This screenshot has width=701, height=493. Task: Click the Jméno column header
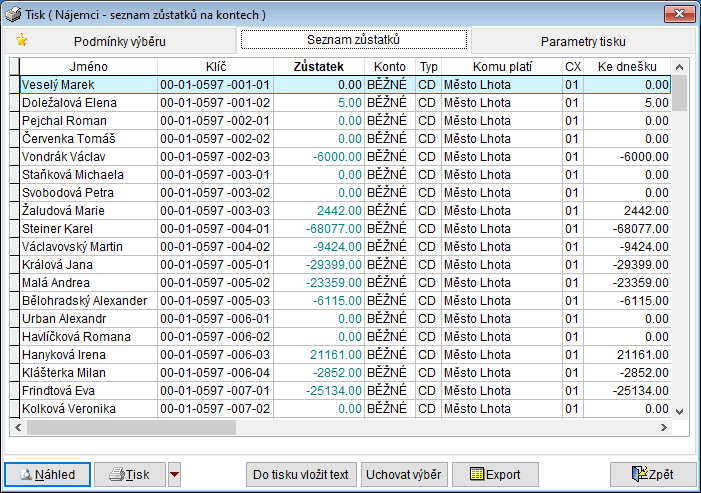(x=88, y=66)
